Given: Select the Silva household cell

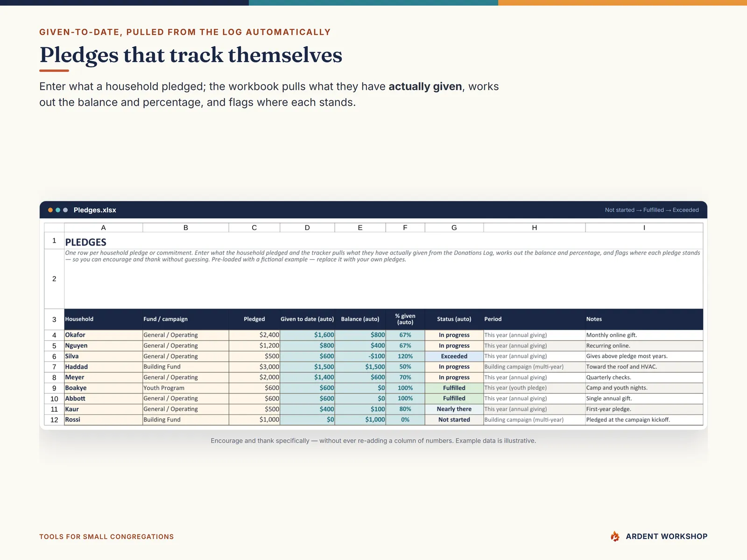Looking at the screenshot, I should click(103, 356).
